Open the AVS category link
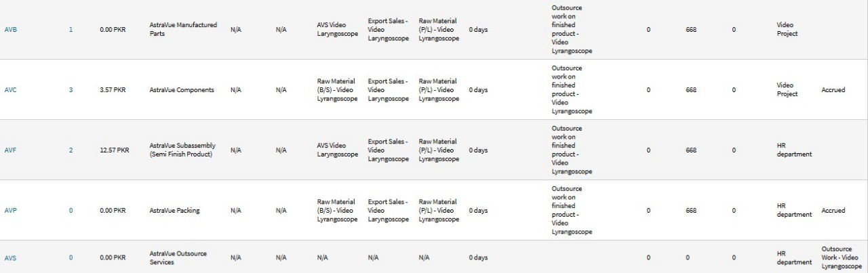Image resolution: width=868 pixels, height=273 pixels. pos(10,258)
